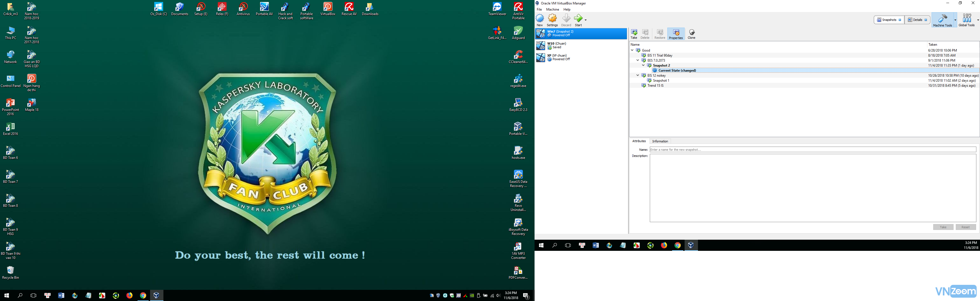The height and width of the screenshot is (301, 980).
Task: Open the EasyBCD 2.3 desktop shortcut
Action: pyautogui.click(x=518, y=105)
